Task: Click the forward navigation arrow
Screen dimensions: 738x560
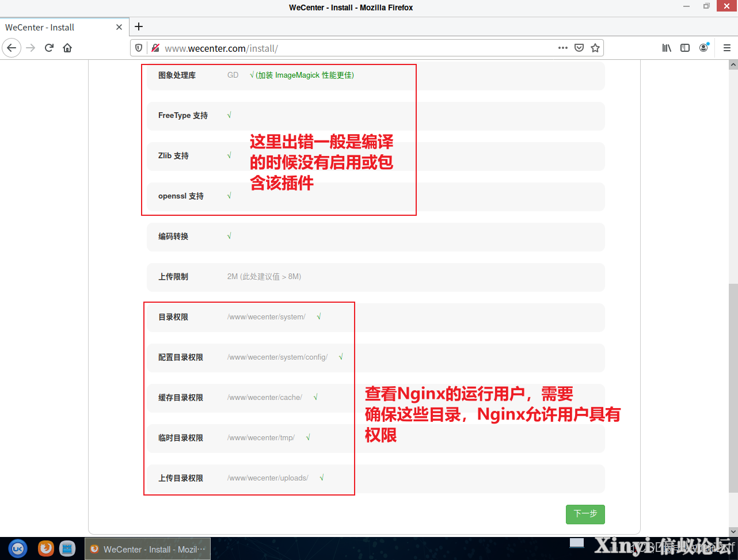Action: [31, 48]
